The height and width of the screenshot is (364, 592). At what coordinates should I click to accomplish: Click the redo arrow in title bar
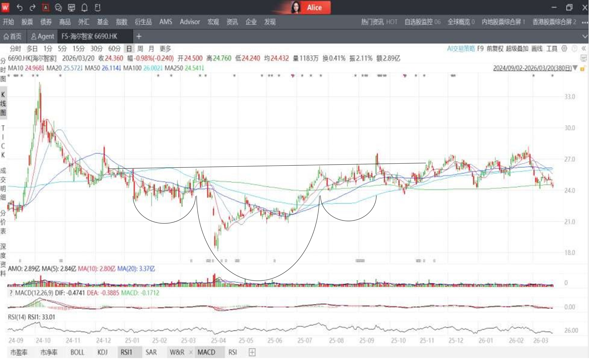pos(32,8)
